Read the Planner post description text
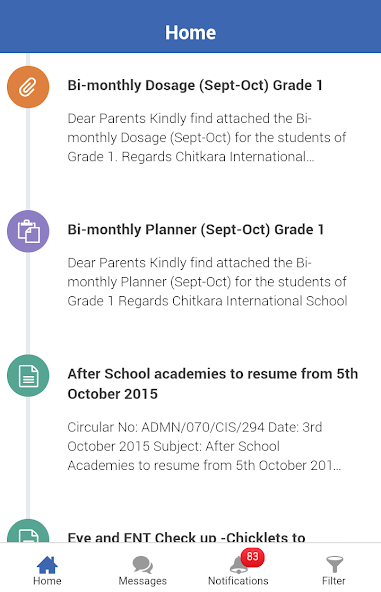The image size is (381, 592). [x=207, y=282]
